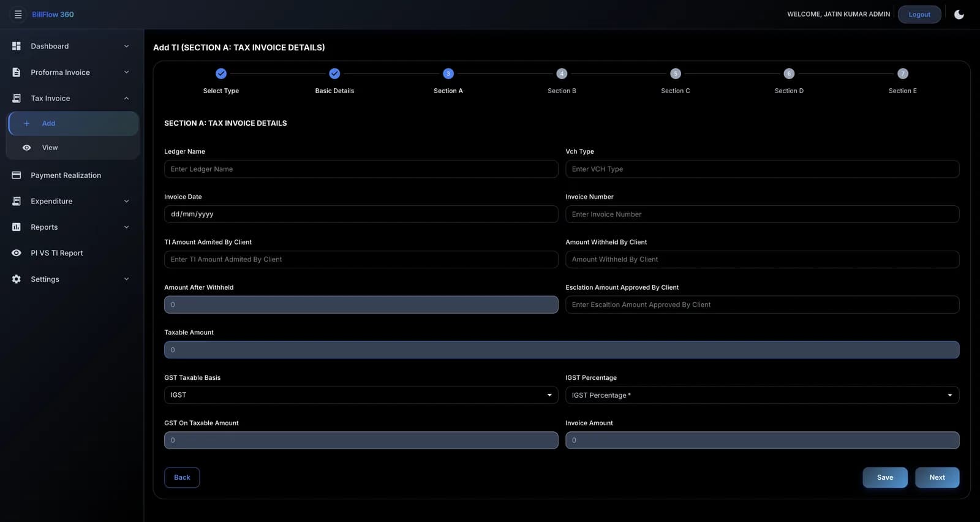Screen dimensions: 980x522
Task: Expand the Expenditure chevron
Action: (127, 201)
